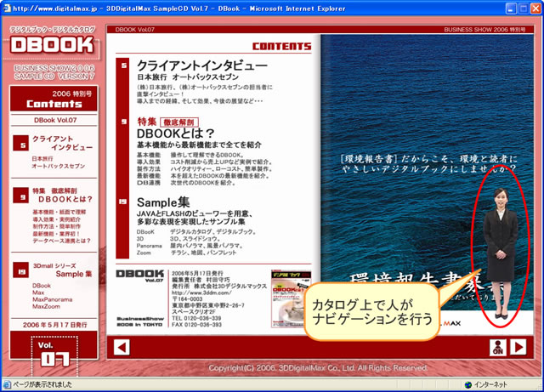Open the 2006 特別号 Contents header
This screenshot has height=392, width=544.
tap(54, 99)
